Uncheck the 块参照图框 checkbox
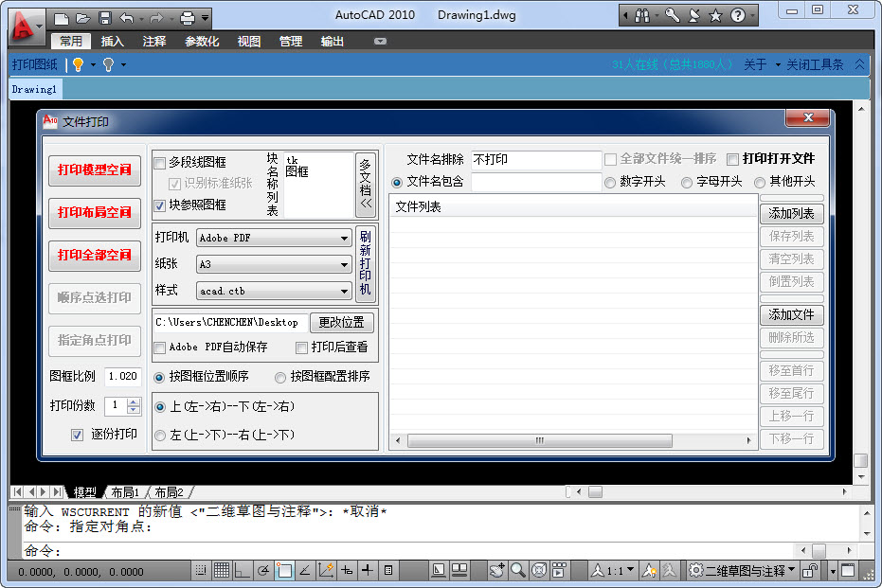The height and width of the screenshot is (588, 882). (160, 205)
